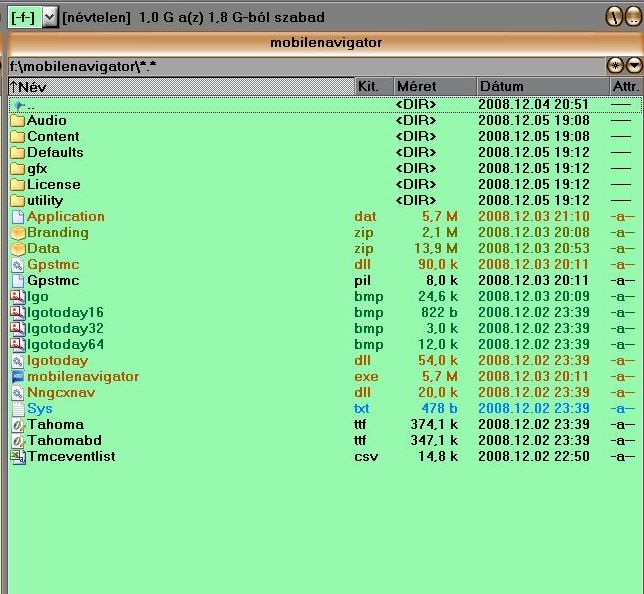644x594 pixels.
Task: Click the Branding zip archive icon
Action: tap(18, 233)
